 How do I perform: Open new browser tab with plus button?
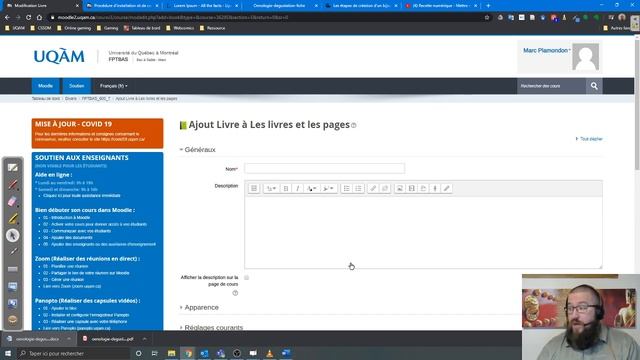click(488, 6)
